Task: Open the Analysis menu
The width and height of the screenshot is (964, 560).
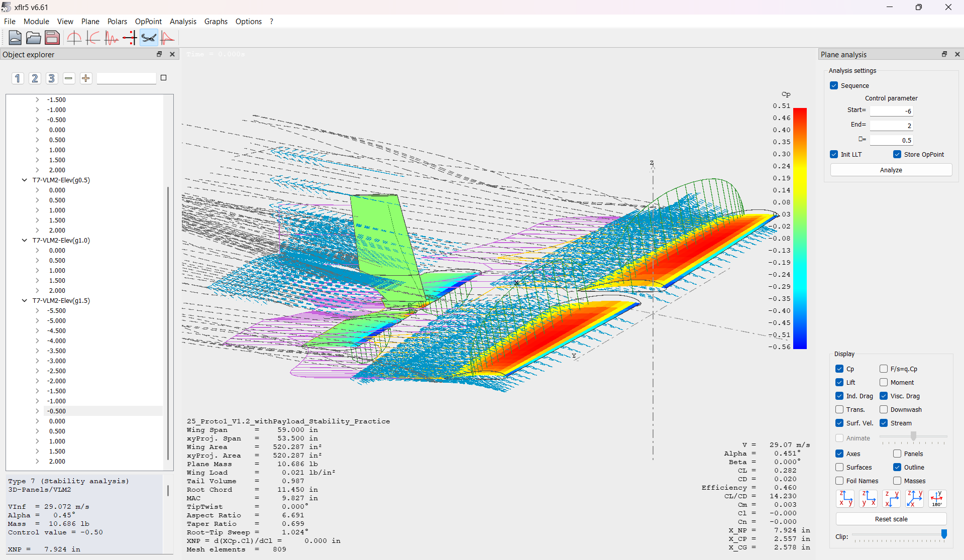Action: 183,21
